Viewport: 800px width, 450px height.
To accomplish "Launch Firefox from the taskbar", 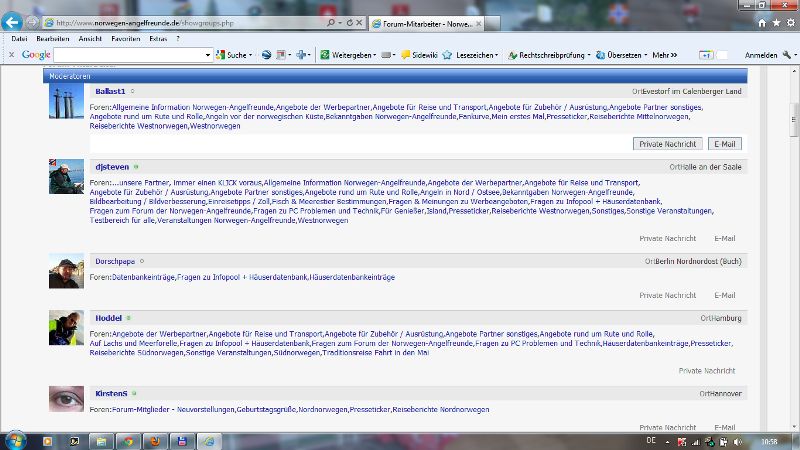I will [x=155, y=440].
